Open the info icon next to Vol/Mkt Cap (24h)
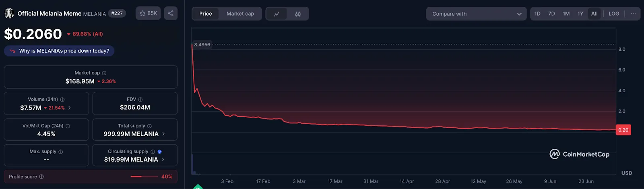The image size is (644, 189). tap(68, 126)
